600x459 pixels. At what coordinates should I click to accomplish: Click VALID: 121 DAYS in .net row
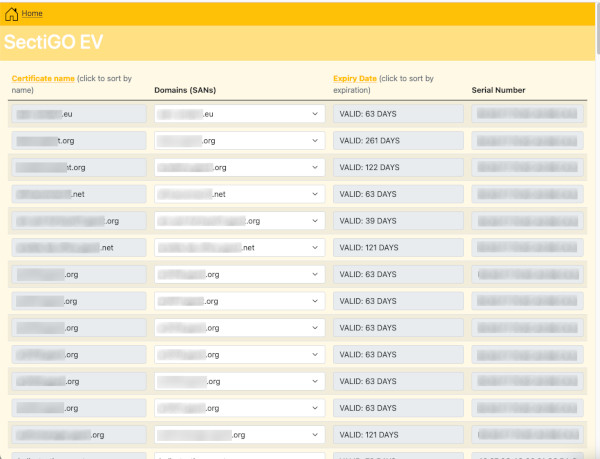(398, 248)
